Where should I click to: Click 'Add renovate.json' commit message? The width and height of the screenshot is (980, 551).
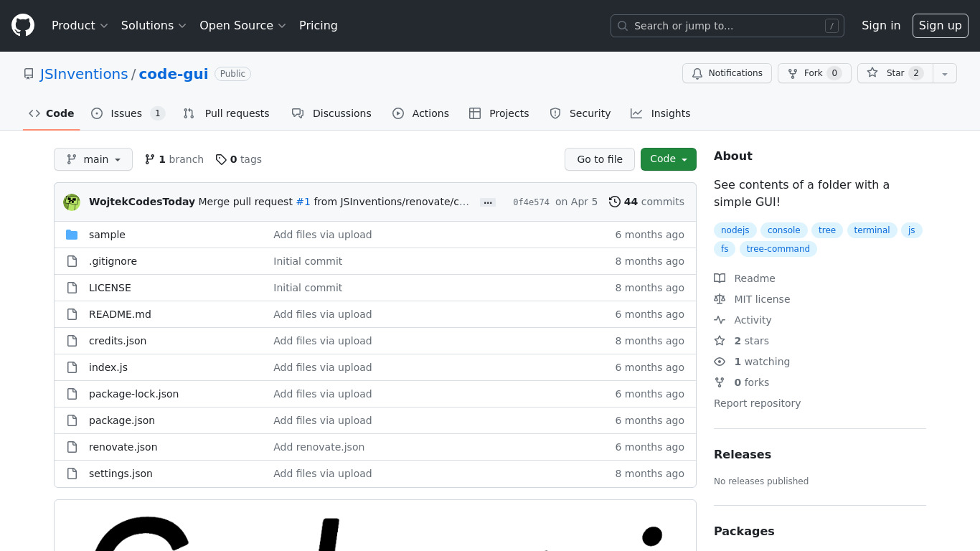click(x=319, y=447)
